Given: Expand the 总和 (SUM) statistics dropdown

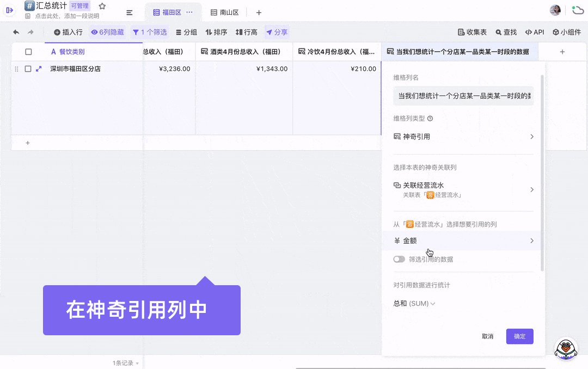Looking at the screenshot, I should (414, 303).
